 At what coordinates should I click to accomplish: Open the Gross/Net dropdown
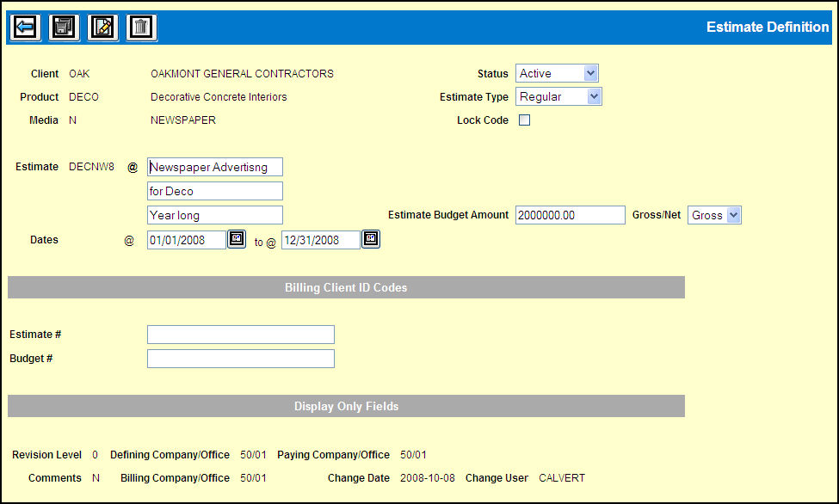click(714, 215)
